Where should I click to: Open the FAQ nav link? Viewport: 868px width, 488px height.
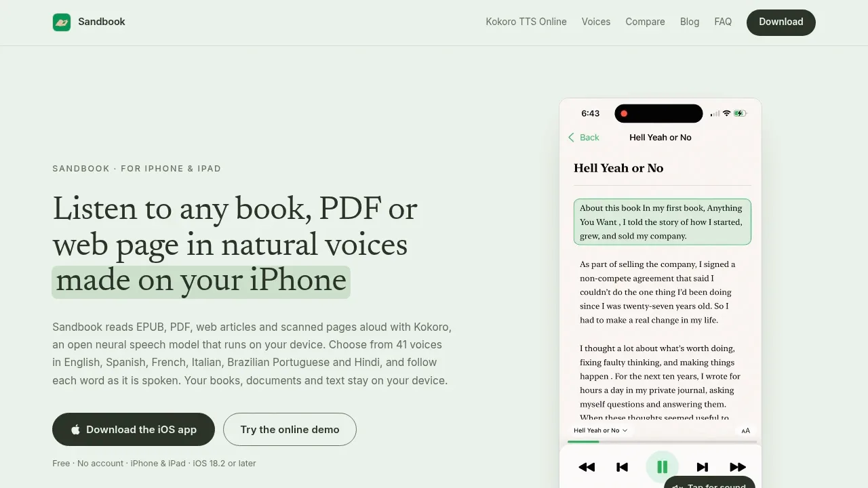(723, 22)
